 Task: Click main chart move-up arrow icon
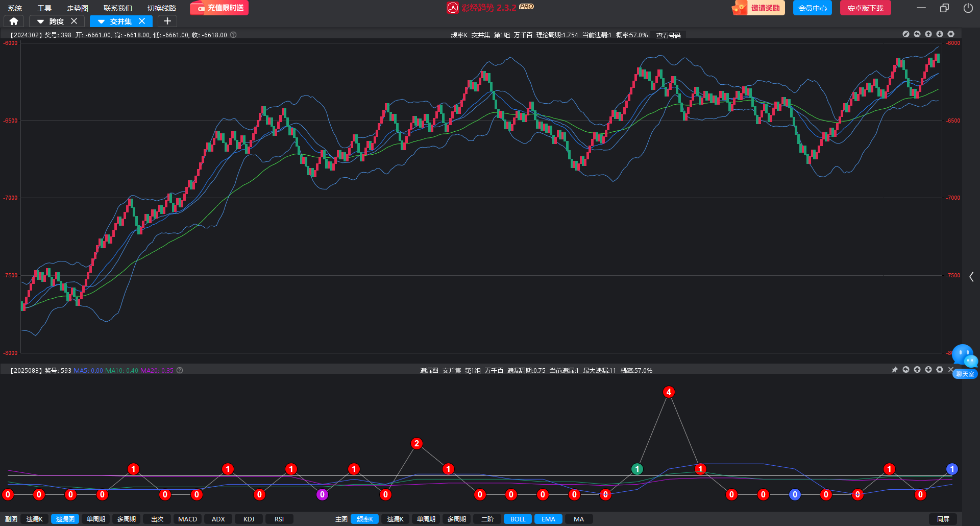pyautogui.click(x=928, y=34)
